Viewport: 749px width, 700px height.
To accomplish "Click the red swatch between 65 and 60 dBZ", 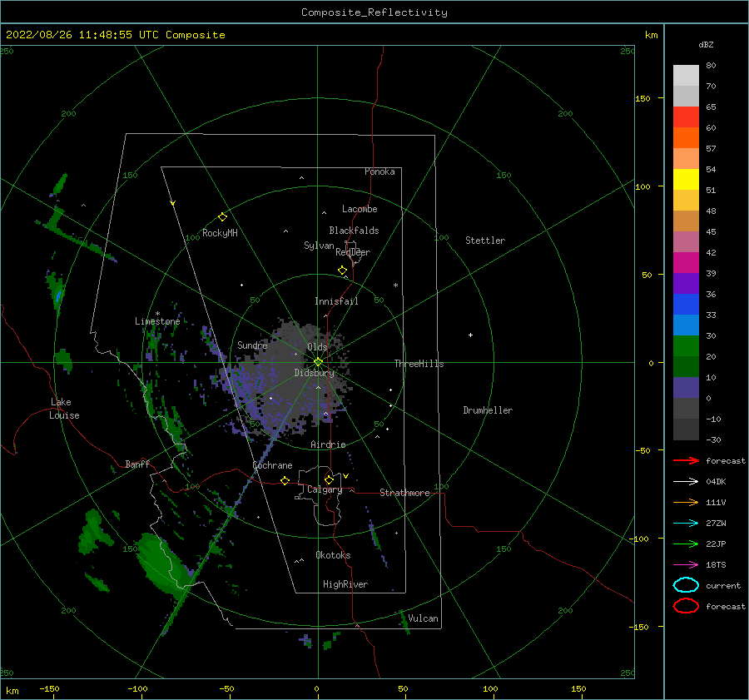I will point(686,117).
